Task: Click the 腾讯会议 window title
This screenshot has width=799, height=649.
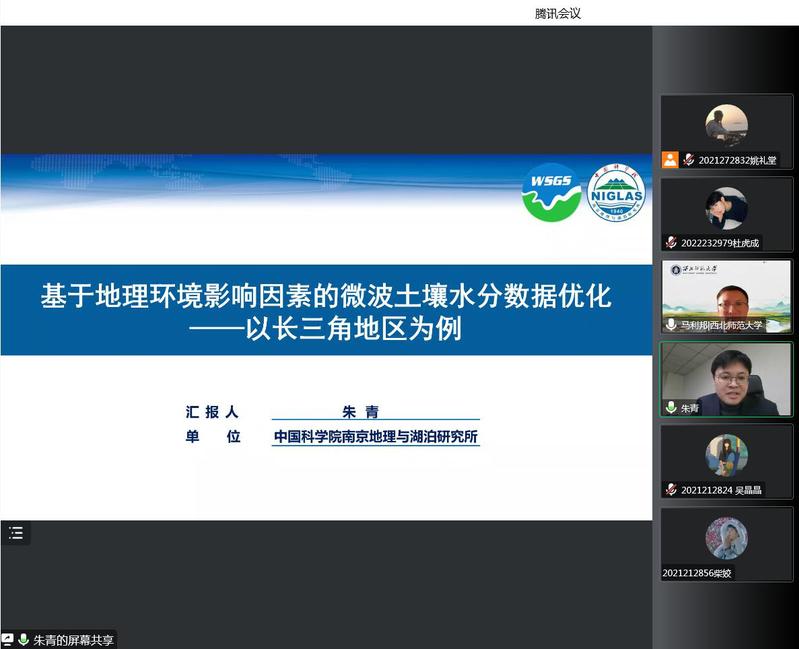Action: pos(558,13)
